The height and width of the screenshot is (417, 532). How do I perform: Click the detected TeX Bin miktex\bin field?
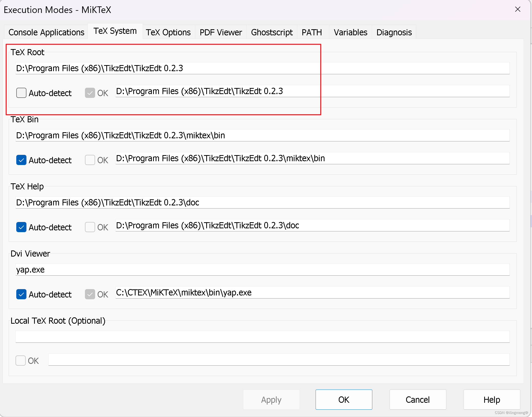(x=313, y=158)
